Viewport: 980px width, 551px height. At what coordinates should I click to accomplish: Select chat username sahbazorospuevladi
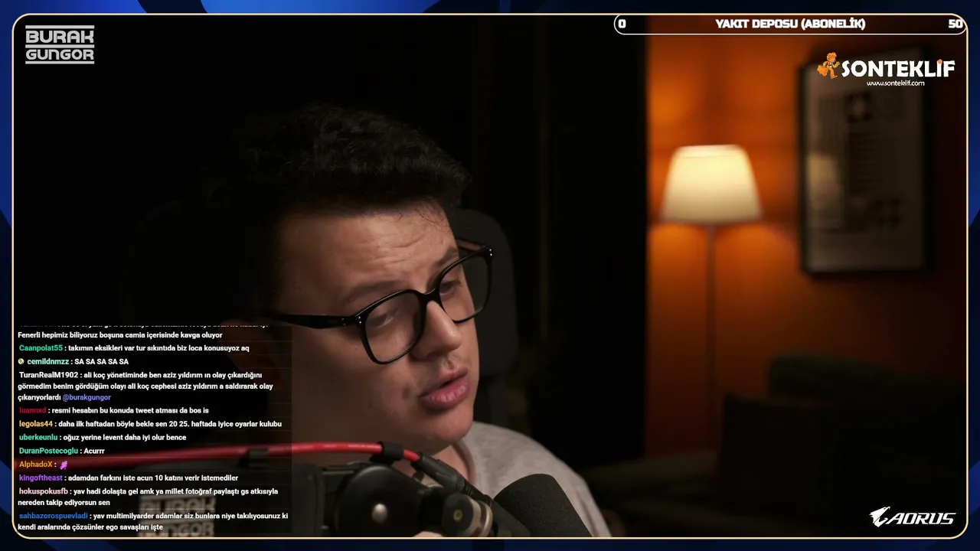(x=54, y=516)
